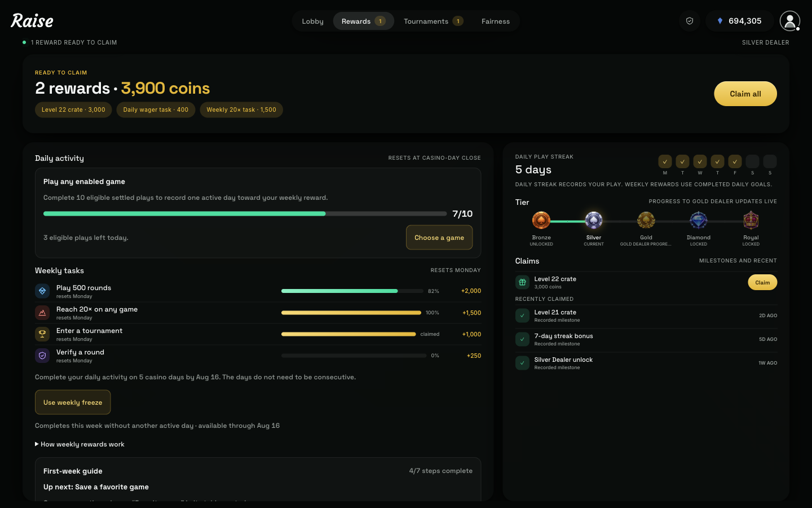Click the daily activity 7/10 progress bar

245,214
